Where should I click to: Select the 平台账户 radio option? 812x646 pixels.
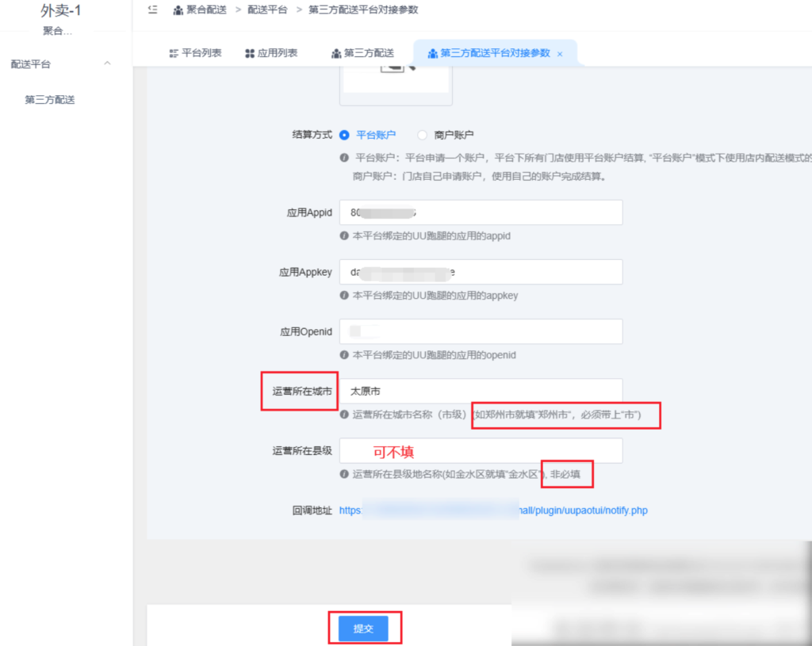click(345, 135)
